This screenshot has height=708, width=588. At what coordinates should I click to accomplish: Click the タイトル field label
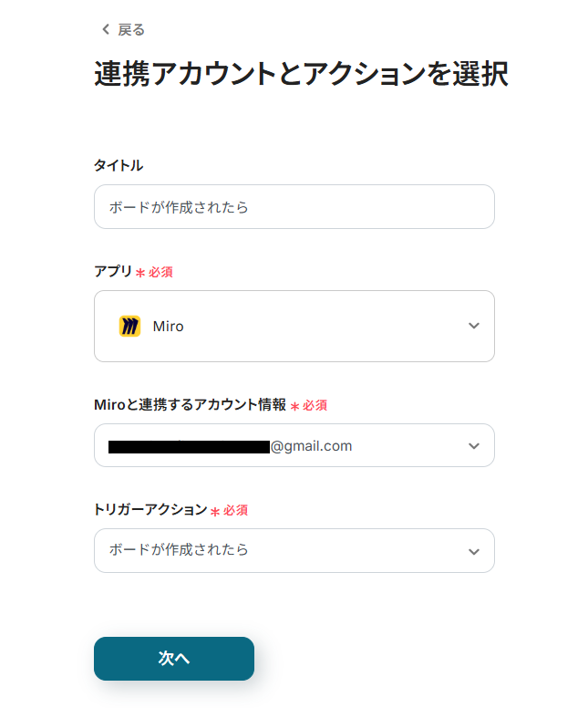[119, 165]
